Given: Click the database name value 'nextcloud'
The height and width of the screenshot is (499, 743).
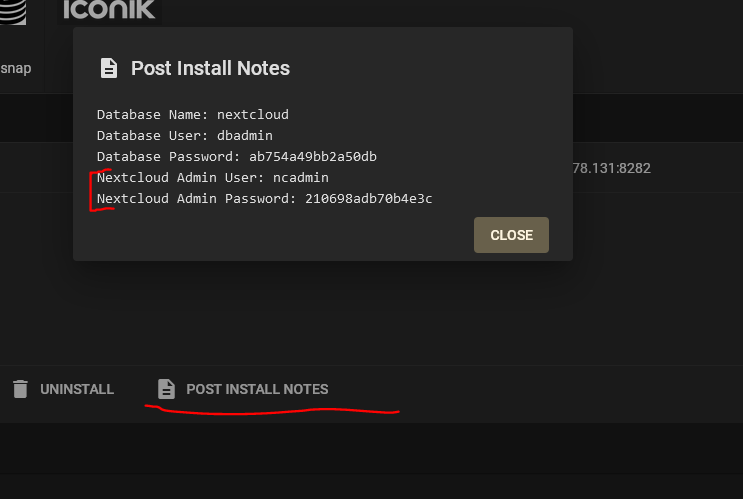Looking at the screenshot, I should (252, 114).
